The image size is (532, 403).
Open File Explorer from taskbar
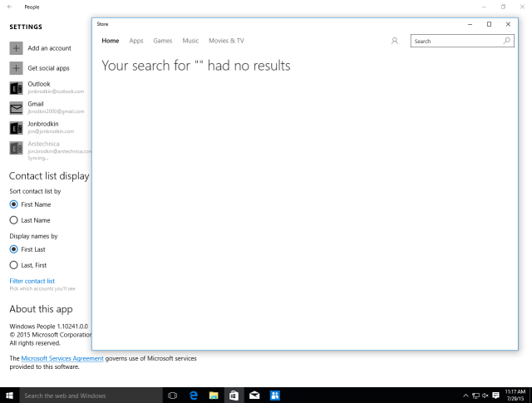[214, 396]
